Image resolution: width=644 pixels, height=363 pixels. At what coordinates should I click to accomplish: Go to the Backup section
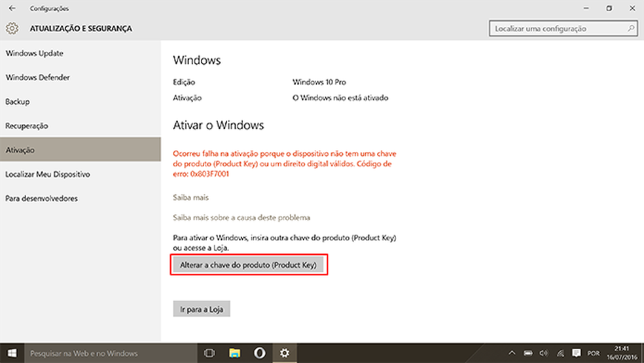[80, 102]
